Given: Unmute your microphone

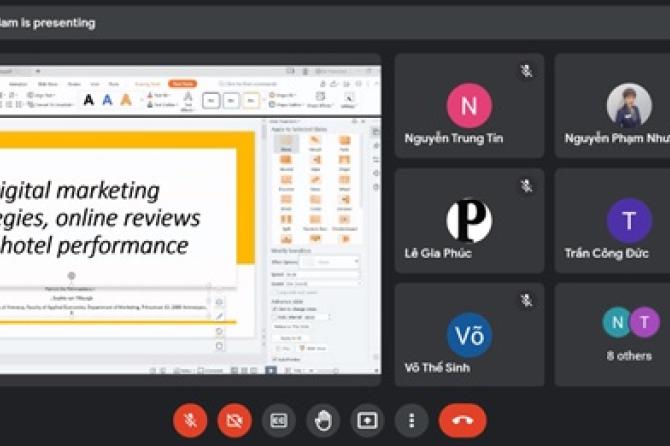Looking at the screenshot, I should point(190,420).
